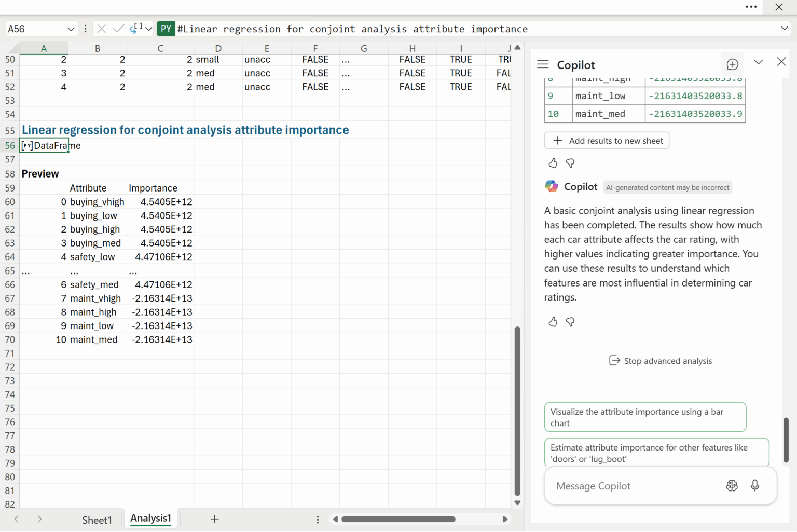Open the Copilot hamburger menu
This screenshot has width=797, height=532.
[x=543, y=64]
